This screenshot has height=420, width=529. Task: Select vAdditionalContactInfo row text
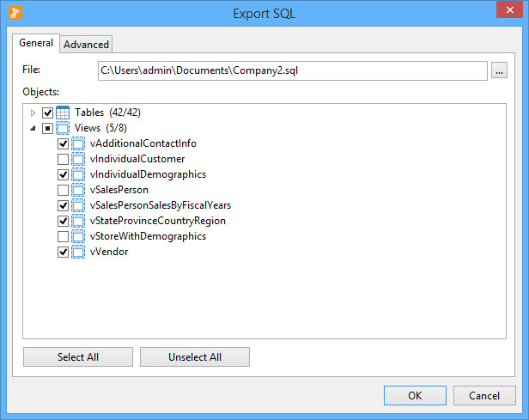coord(143,143)
